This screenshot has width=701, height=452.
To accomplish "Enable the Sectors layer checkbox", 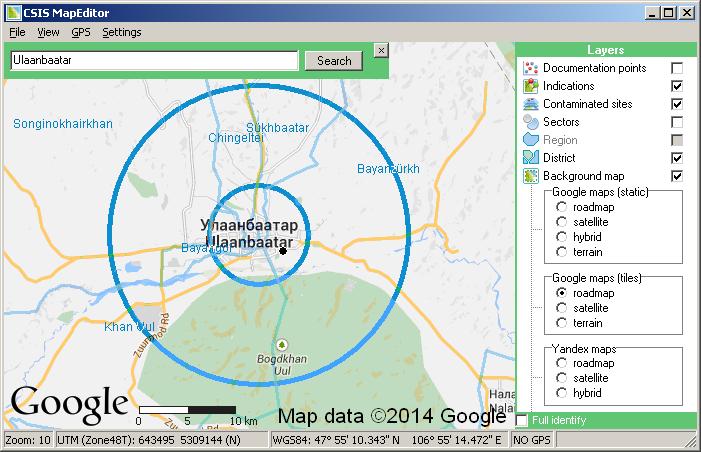I will click(677, 122).
